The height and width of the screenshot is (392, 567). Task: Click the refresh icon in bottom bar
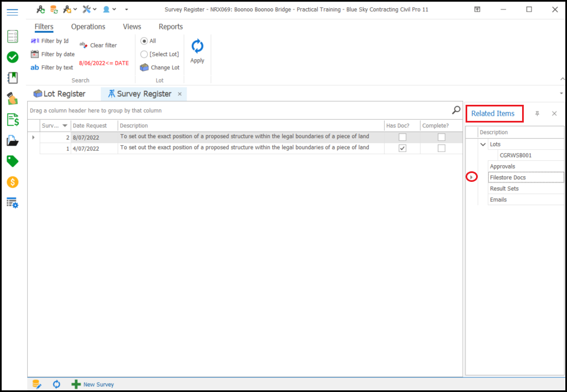pyautogui.click(x=57, y=384)
